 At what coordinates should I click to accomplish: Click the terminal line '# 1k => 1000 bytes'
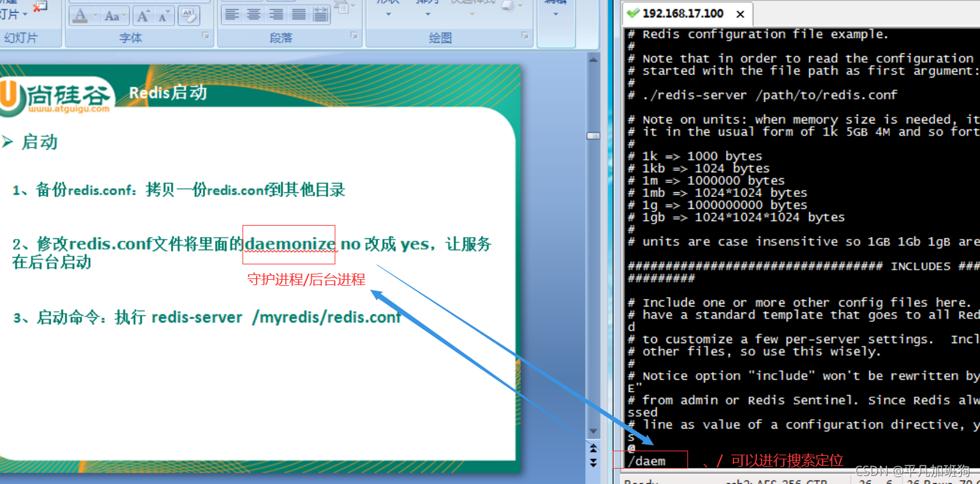(x=695, y=156)
